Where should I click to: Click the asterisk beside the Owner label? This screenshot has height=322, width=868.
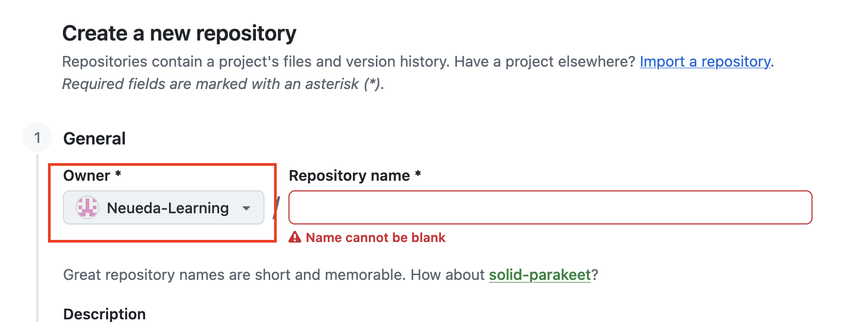(x=118, y=174)
